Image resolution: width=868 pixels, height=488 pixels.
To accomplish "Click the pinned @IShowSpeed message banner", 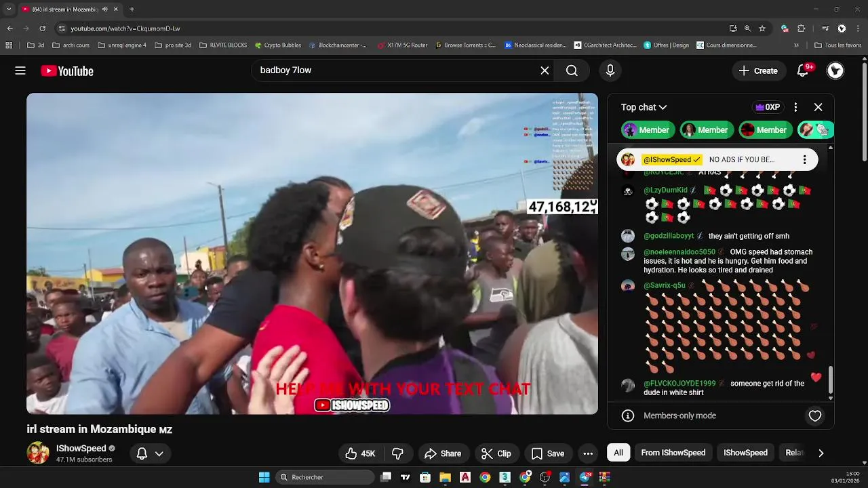I will click(x=717, y=159).
